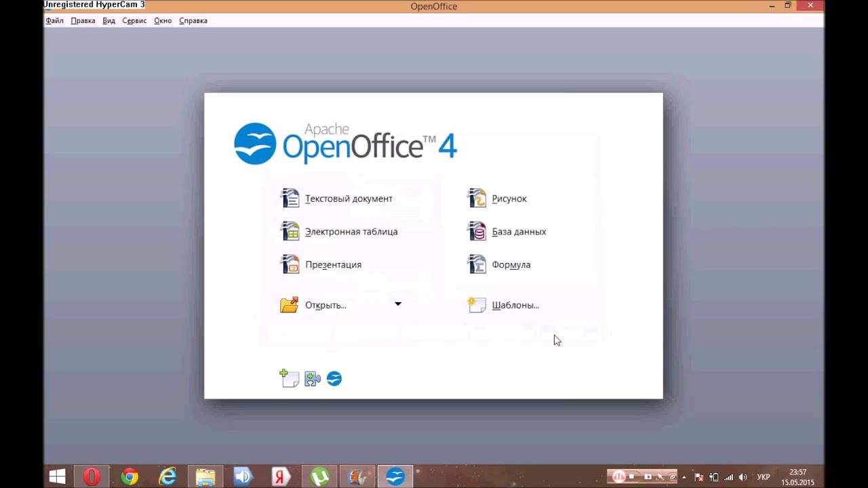Viewport: 868px width, 488px height.
Task: Click the active OpenOffice taskbar icon
Action: pos(395,477)
